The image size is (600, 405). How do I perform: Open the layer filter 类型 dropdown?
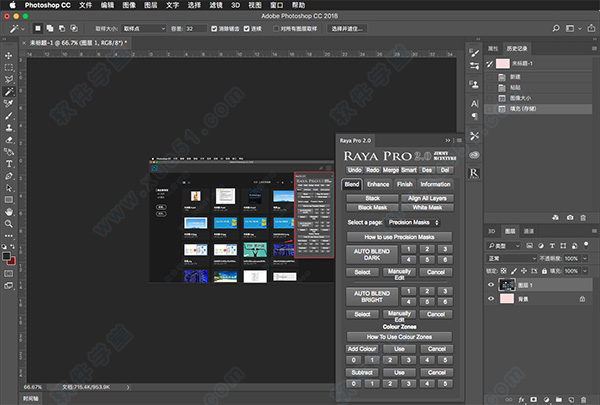(503, 246)
